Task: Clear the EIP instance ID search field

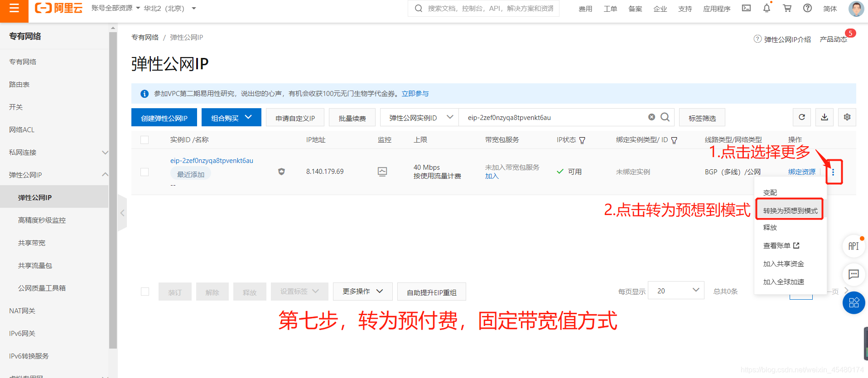Action: [x=651, y=117]
